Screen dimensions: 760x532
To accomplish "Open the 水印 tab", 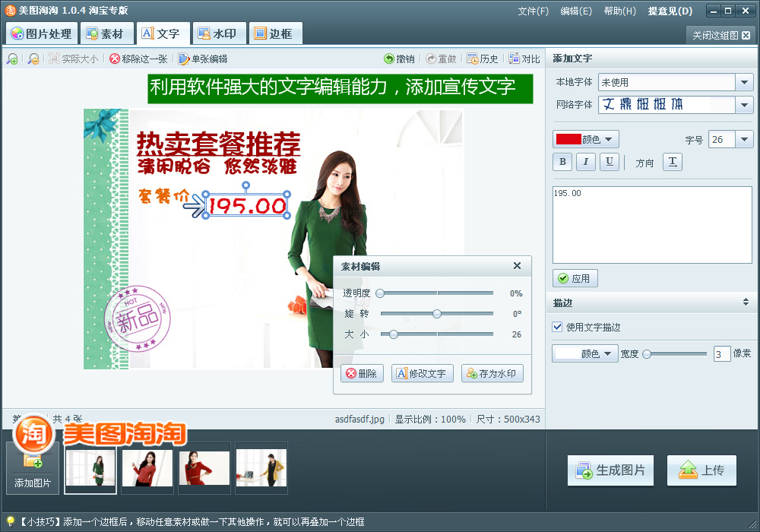I will pyautogui.click(x=219, y=33).
